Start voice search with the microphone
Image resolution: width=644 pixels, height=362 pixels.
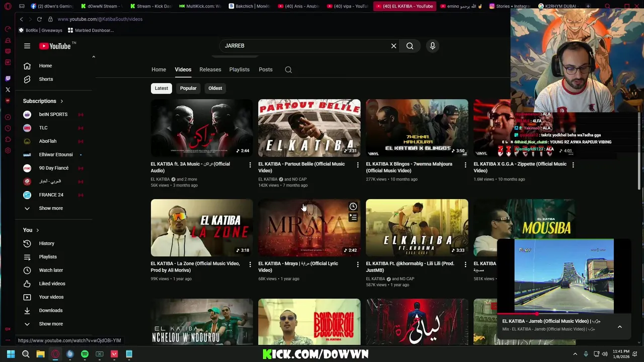(x=433, y=46)
